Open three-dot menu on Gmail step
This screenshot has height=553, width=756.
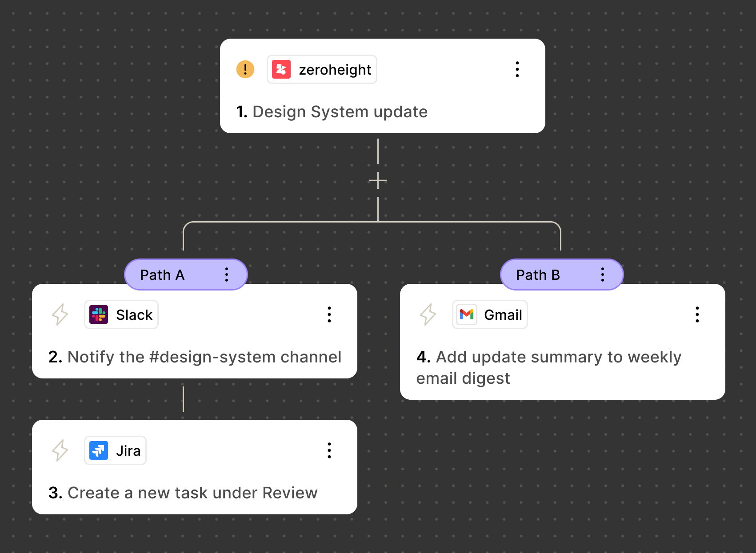697,314
